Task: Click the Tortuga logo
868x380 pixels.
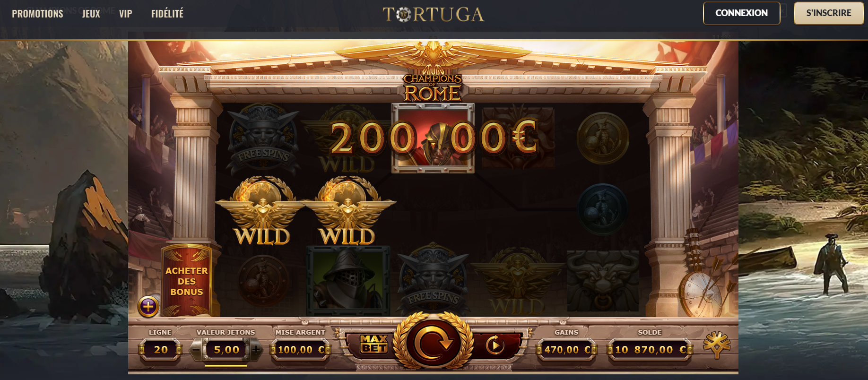Action: coord(433,14)
